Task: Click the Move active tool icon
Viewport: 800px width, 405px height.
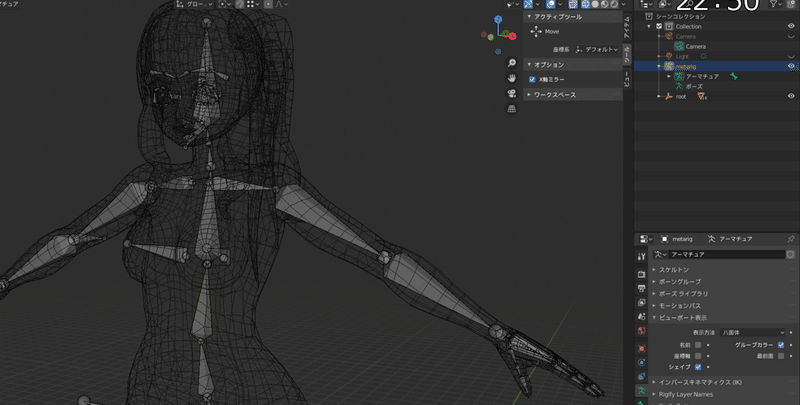Action: (536, 32)
